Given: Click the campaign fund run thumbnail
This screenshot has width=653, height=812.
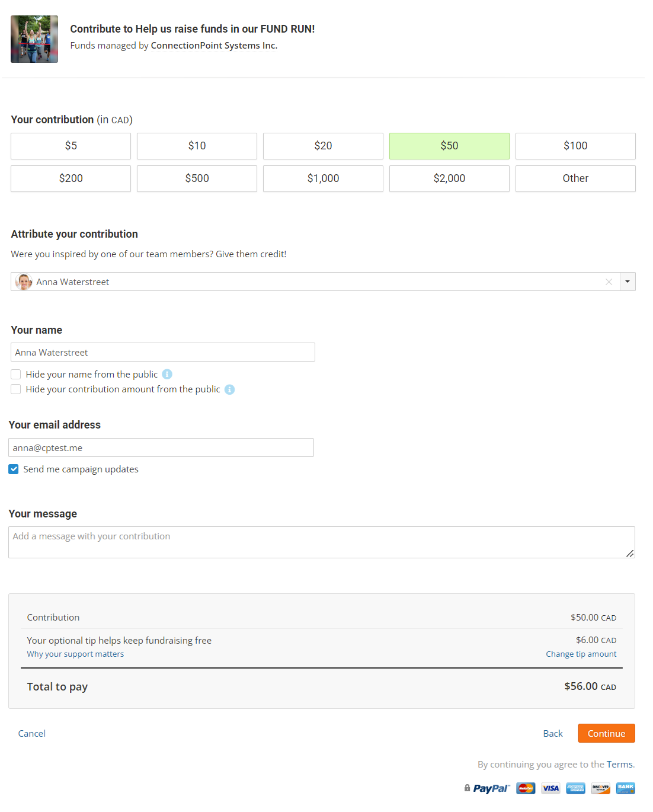Looking at the screenshot, I should (x=34, y=39).
